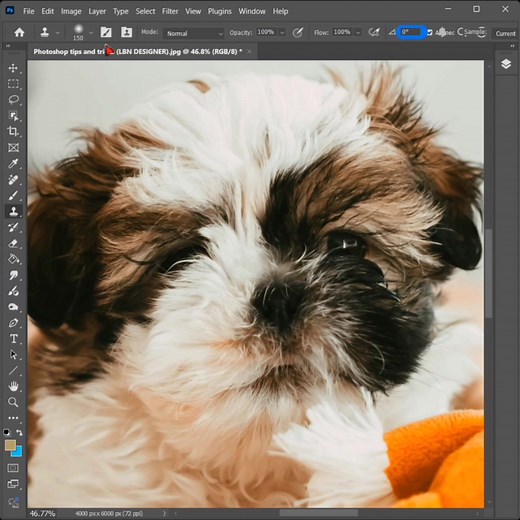Click the status bar arrow expander
Viewport: 520px width, 520px height.
point(164,513)
